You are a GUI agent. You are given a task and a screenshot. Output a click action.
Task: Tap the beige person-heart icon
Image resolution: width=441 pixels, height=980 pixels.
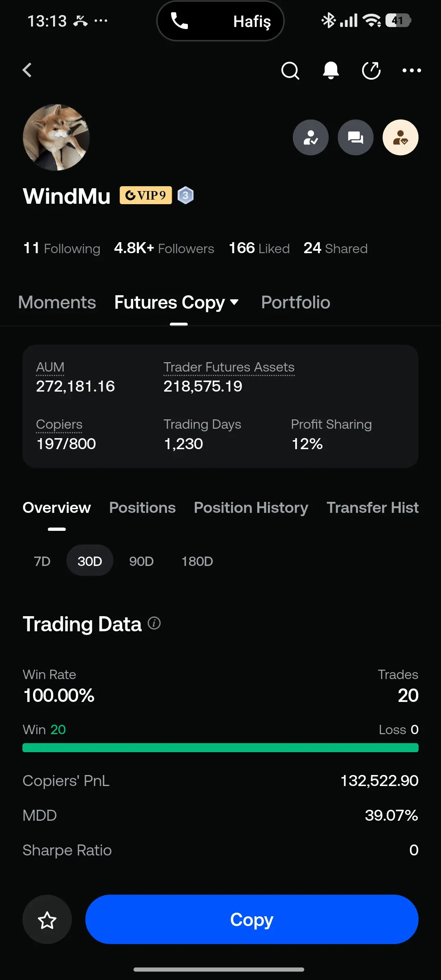(401, 138)
